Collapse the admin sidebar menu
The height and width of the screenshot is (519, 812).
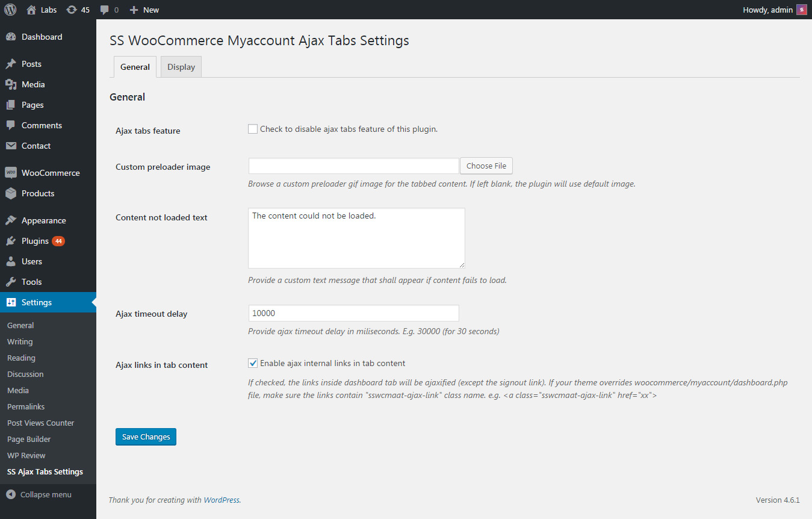point(42,494)
